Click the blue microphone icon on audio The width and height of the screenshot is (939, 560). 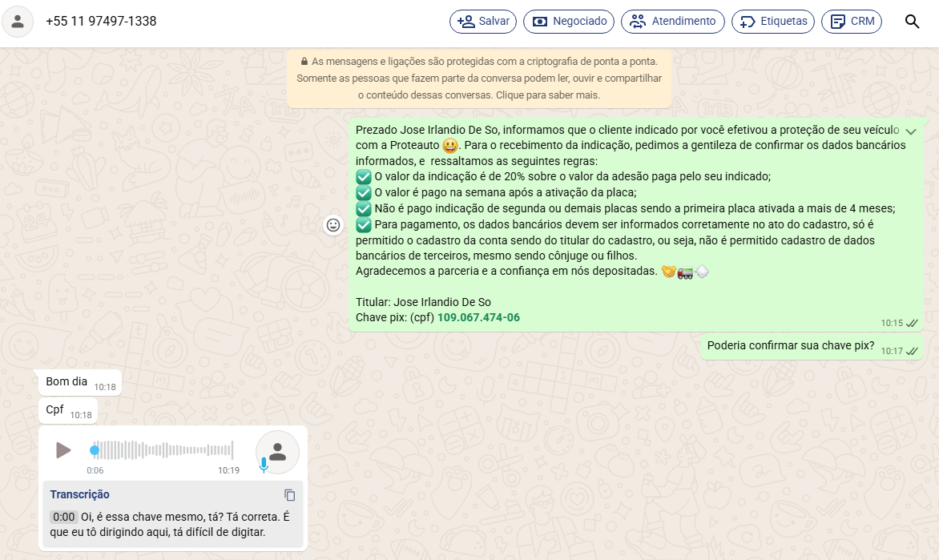[263, 465]
